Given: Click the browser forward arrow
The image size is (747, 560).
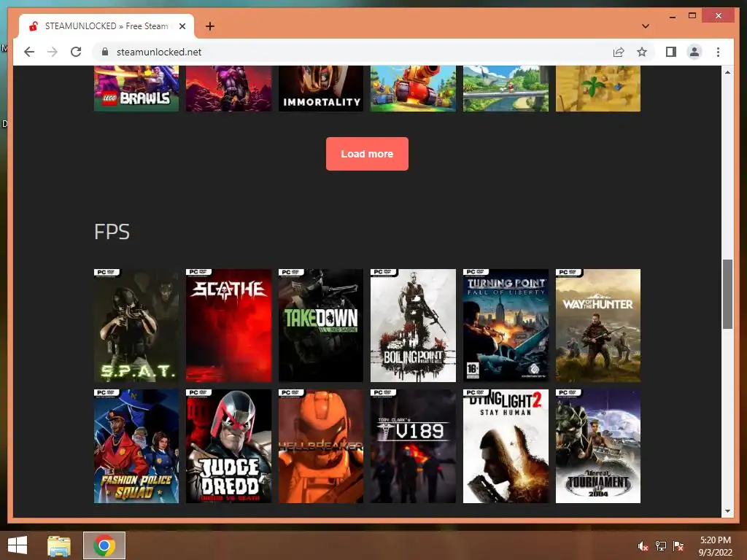Looking at the screenshot, I should coord(53,52).
